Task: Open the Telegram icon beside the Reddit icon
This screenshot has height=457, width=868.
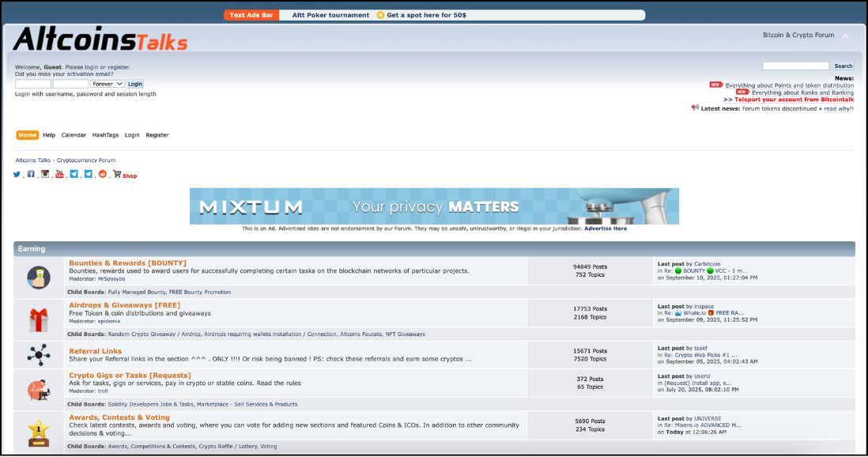Action: [x=88, y=174]
